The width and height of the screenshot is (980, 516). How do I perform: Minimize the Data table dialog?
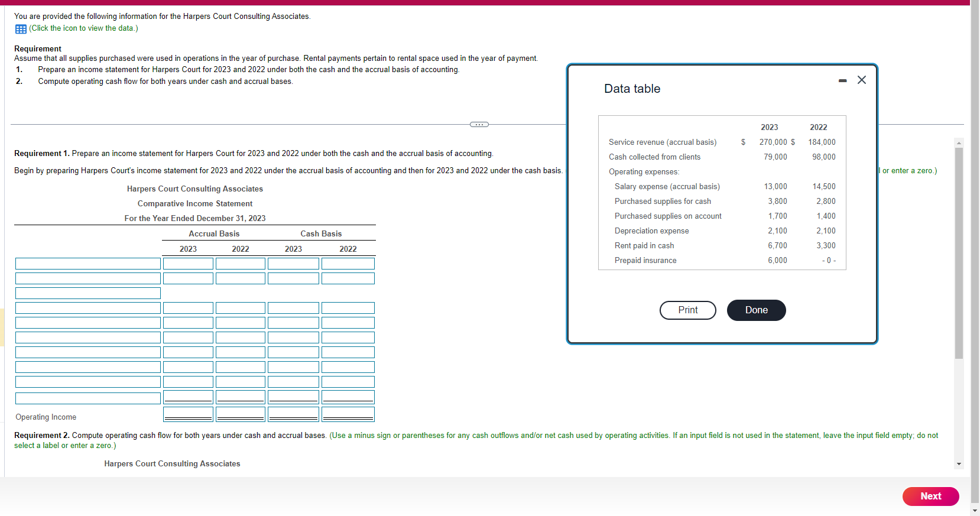(843, 80)
